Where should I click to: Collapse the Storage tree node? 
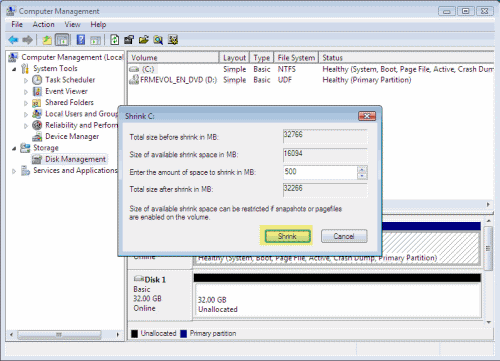click(x=14, y=148)
